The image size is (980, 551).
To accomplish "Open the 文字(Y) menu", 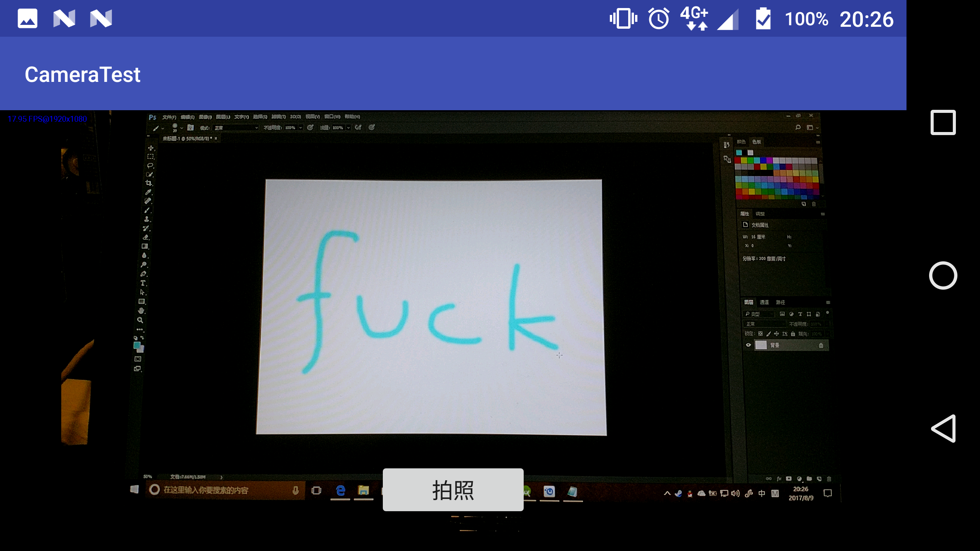I will 242,117.
